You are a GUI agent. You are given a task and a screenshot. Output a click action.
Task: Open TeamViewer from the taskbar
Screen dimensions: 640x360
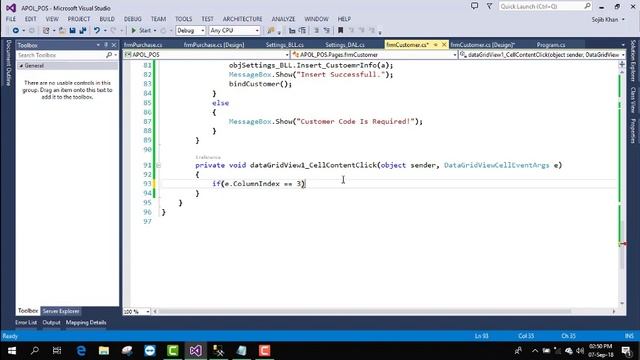pyautogui.click(x=150, y=351)
